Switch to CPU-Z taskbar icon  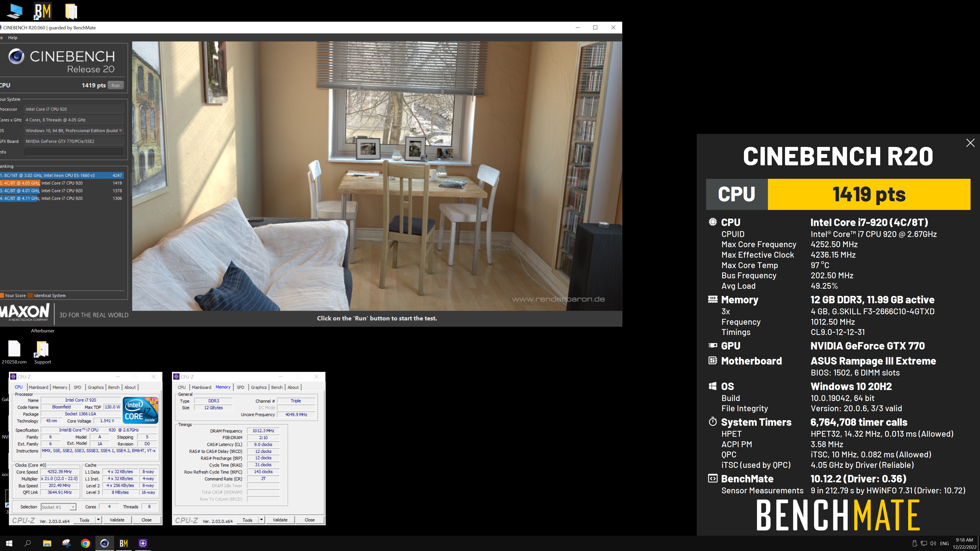pyautogui.click(x=143, y=543)
